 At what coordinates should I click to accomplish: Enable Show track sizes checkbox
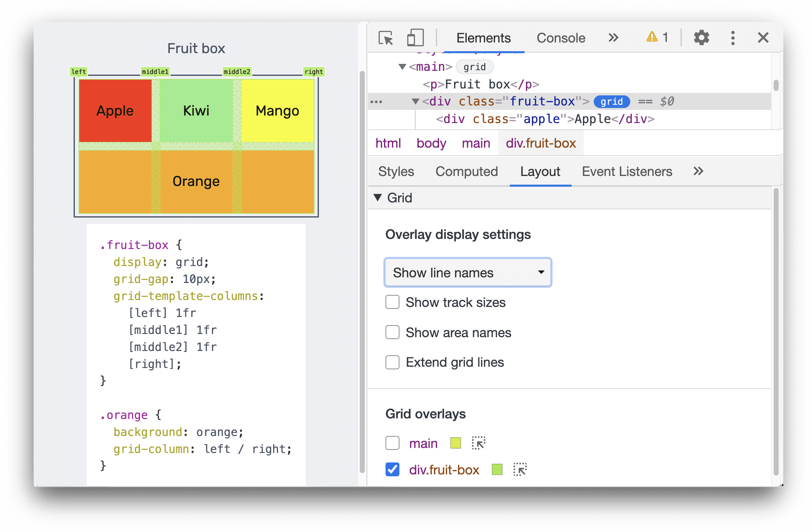coord(393,303)
